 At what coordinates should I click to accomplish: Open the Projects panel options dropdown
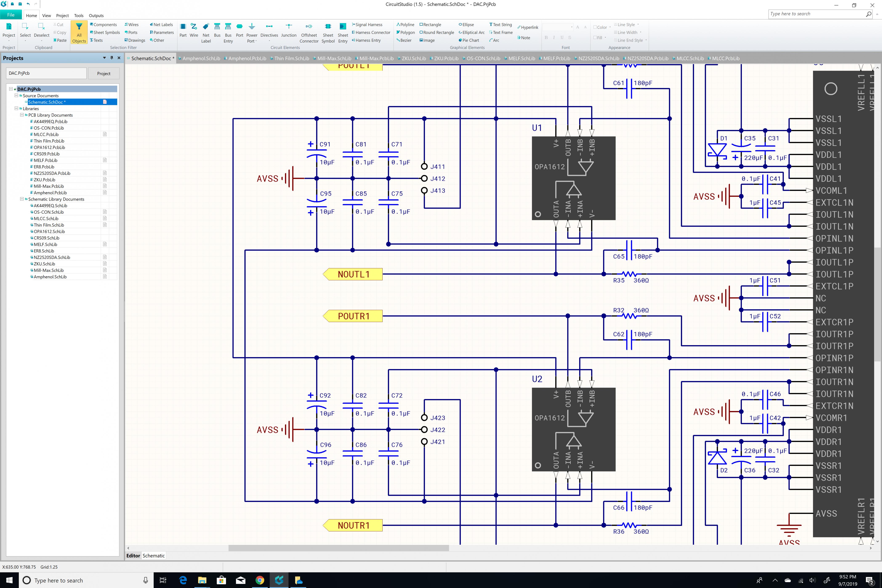(104, 58)
